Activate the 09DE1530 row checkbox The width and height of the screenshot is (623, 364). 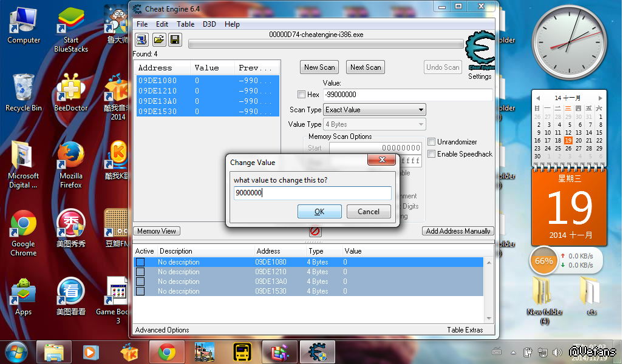(140, 291)
